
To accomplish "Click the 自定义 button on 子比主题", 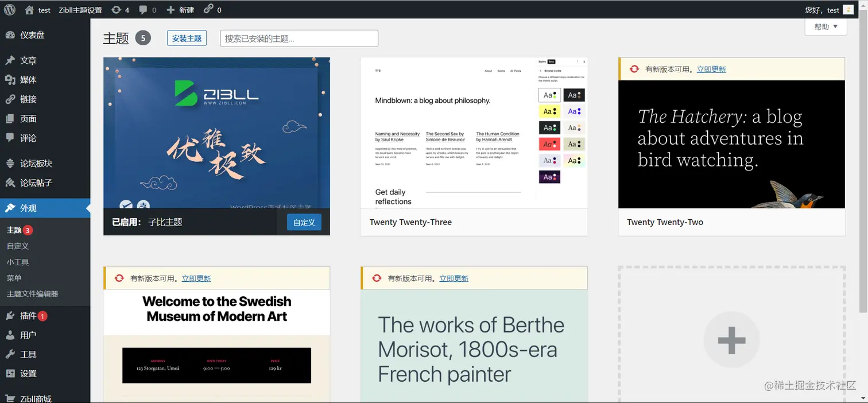I will coord(304,222).
